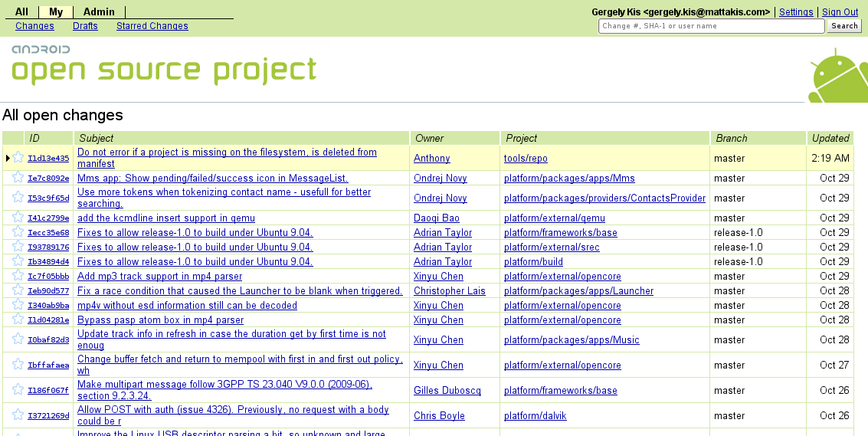View owner Anthony's changes
The height and width of the screenshot is (436, 868).
click(432, 159)
